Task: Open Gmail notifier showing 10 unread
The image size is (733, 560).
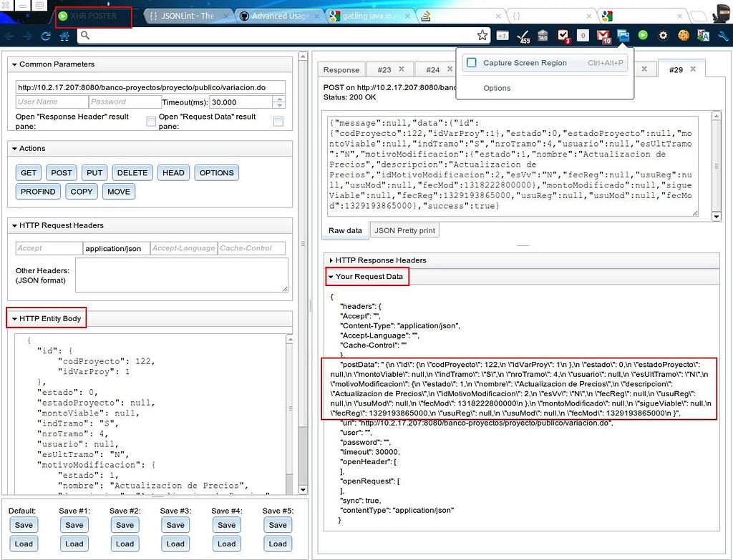Action: [603, 35]
